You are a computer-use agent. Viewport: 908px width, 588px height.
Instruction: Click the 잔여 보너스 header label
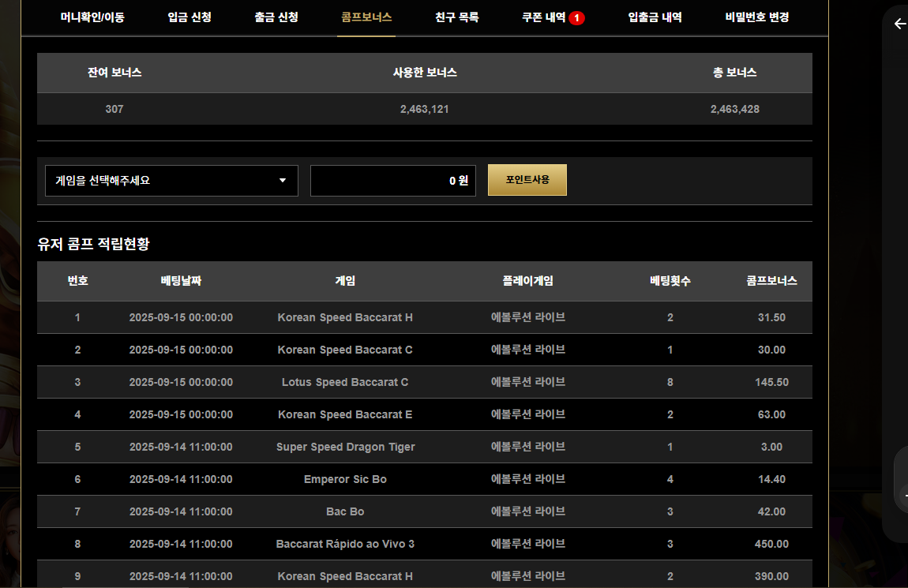tap(114, 73)
